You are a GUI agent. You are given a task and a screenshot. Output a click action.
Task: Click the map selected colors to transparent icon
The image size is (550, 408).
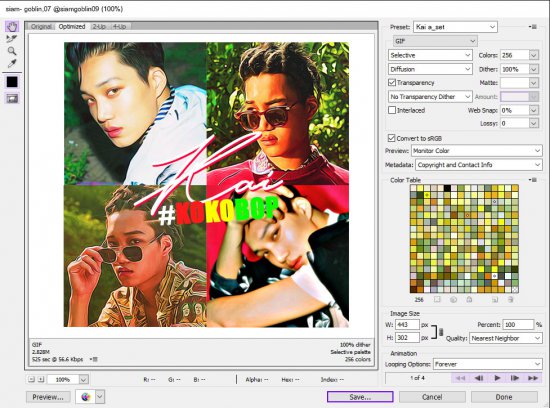click(437, 300)
